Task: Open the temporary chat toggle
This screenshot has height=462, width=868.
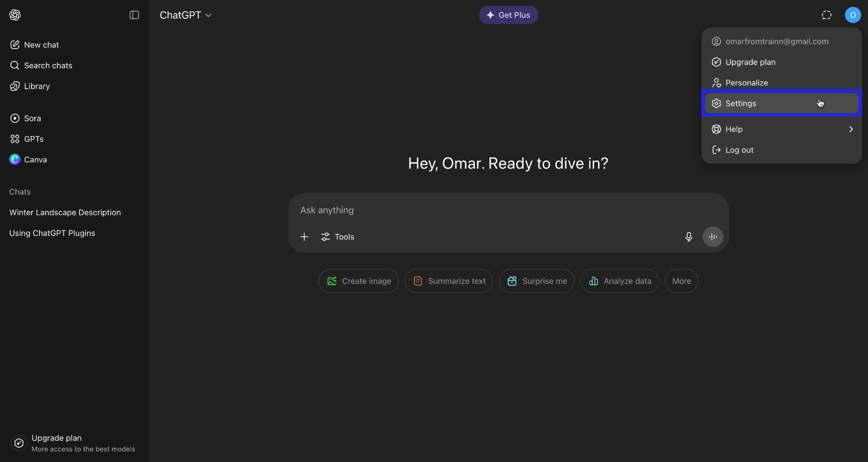Action: click(826, 15)
